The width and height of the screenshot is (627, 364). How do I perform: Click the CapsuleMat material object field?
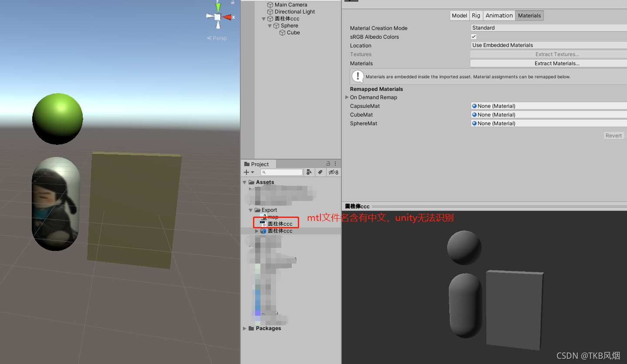tap(549, 106)
